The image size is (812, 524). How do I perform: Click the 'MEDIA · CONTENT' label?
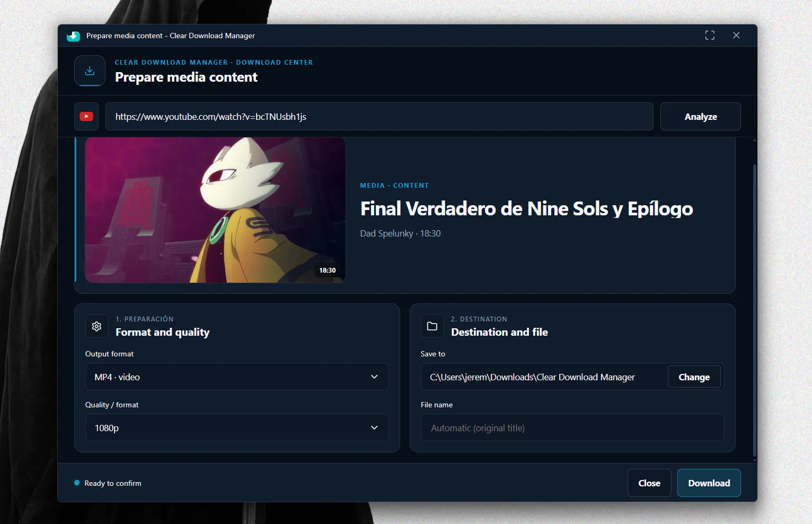[x=394, y=186]
